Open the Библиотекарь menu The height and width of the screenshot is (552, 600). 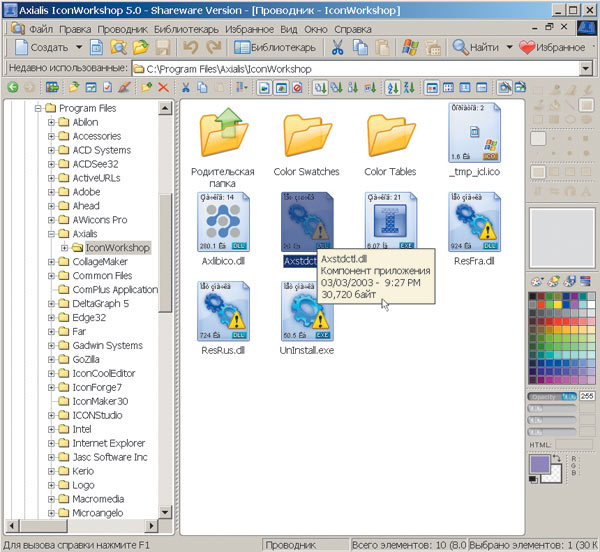[x=186, y=29]
